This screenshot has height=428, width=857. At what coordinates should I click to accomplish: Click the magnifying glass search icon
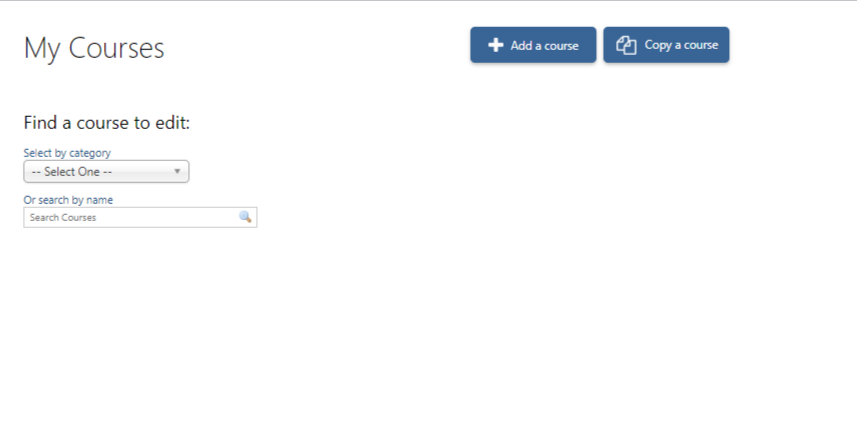point(245,217)
